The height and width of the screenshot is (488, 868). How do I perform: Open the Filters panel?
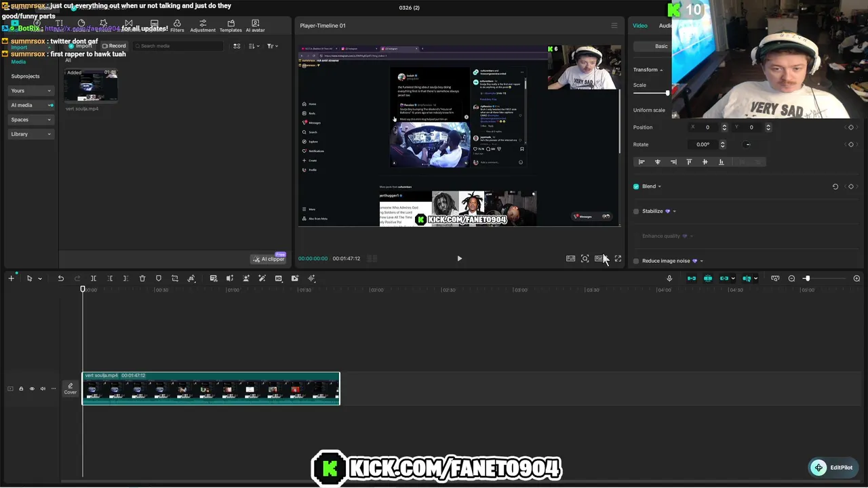177,26
